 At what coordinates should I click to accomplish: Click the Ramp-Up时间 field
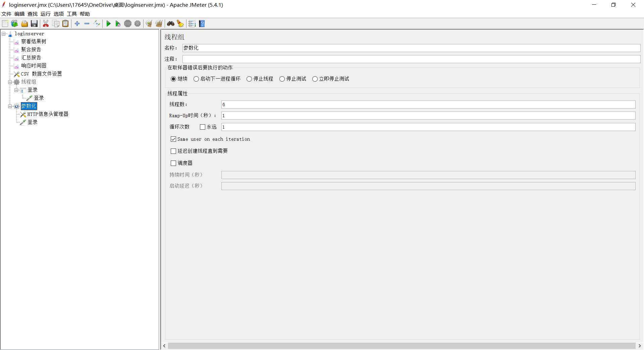click(x=428, y=116)
